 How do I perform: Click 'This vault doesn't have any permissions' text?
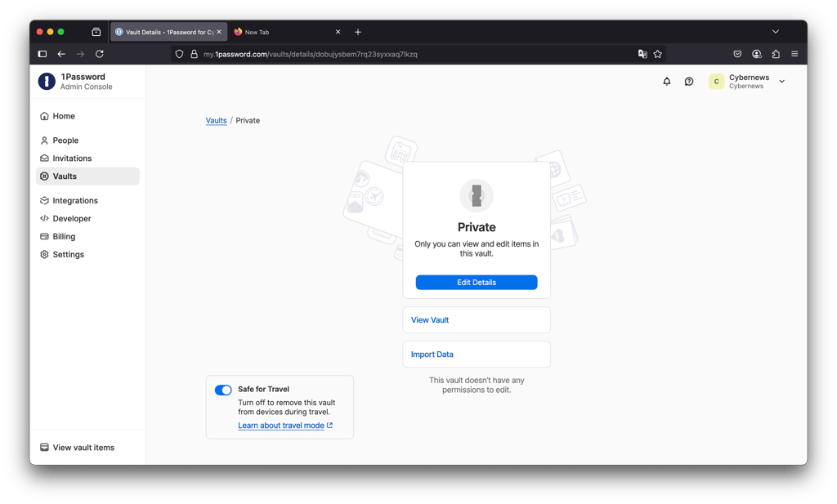(x=477, y=385)
